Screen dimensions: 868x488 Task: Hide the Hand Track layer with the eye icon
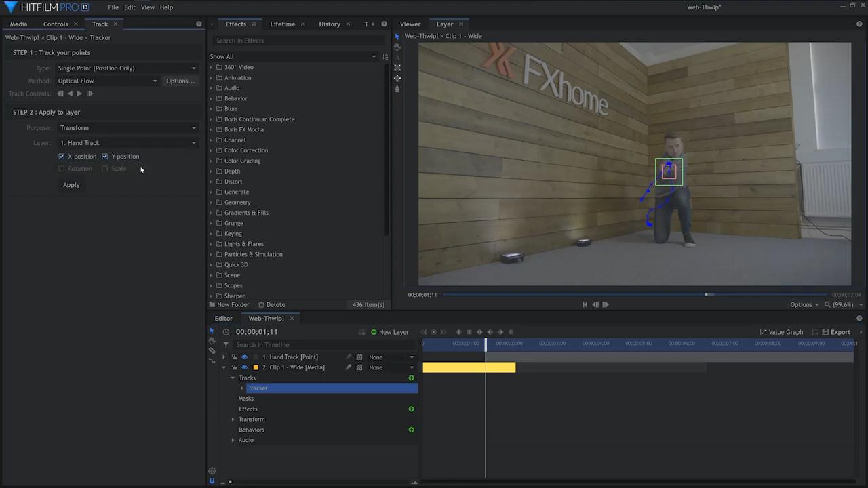point(244,357)
